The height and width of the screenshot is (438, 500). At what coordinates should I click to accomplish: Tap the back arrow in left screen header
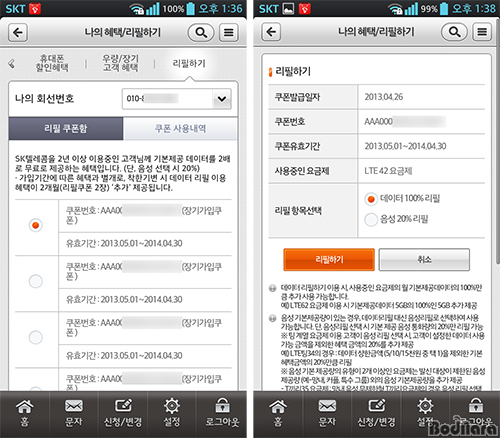pyautogui.click(x=18, y=32)
